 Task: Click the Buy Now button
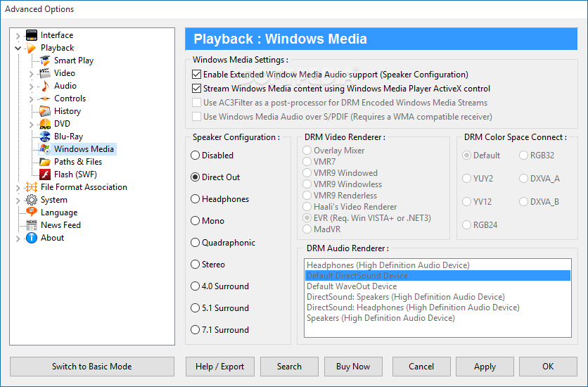pyautogui.click(x=353, y=367)
